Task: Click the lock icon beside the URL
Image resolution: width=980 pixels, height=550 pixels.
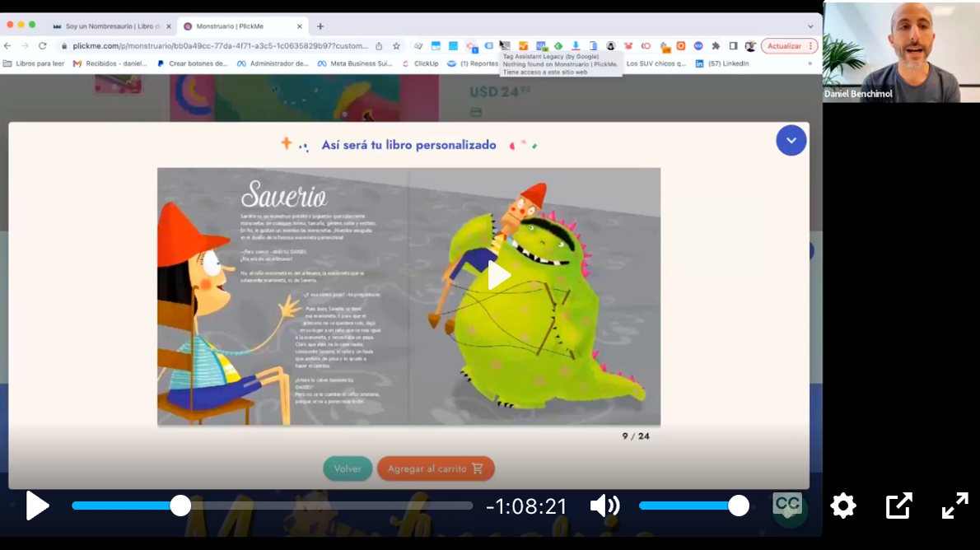Action: pos(63,45)
